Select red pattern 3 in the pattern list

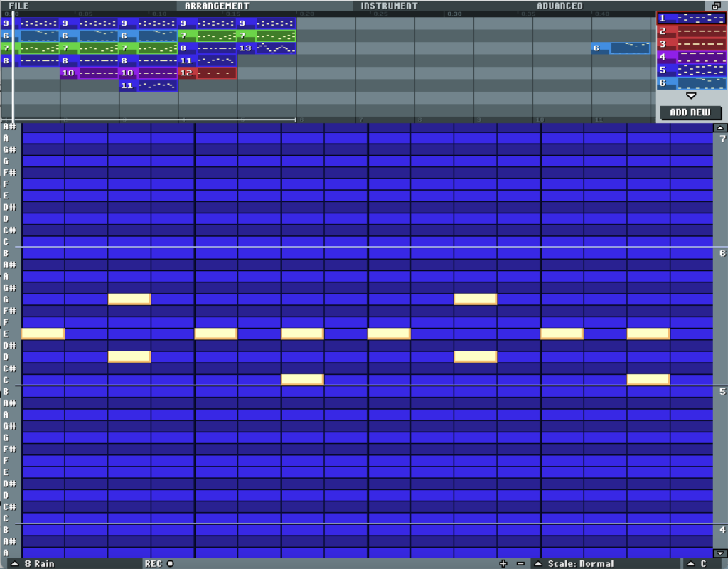click(x=691, y=44)
